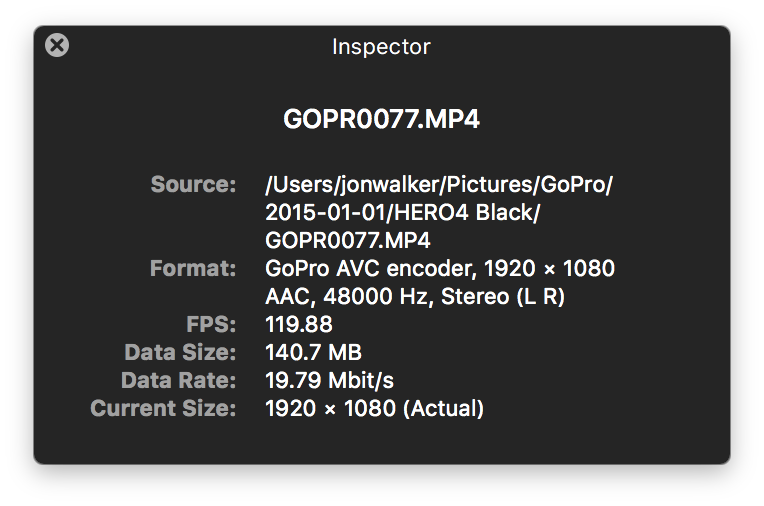Click the GOPR0077.MP4 heading
Image resolution: width=764 pixels, height=506 pixels.
(x=382, y=120)
